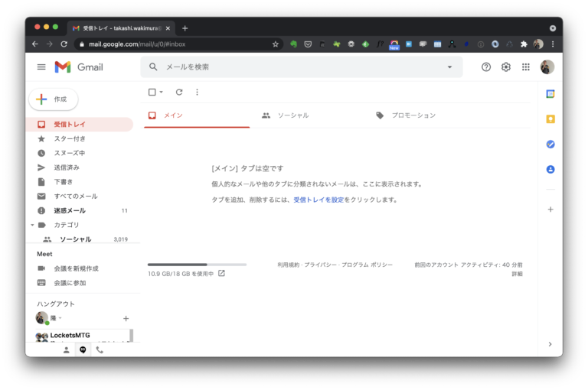Open the Google apps grid
588x390 pixels.
pos(525,67)
